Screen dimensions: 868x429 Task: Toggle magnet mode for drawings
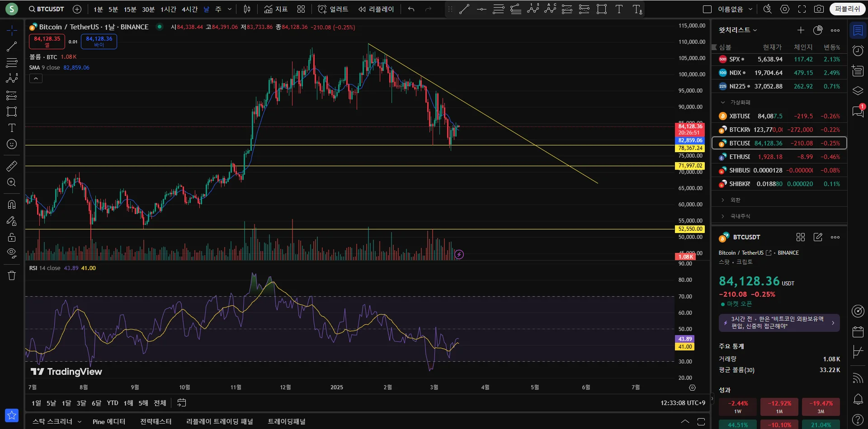12,205
